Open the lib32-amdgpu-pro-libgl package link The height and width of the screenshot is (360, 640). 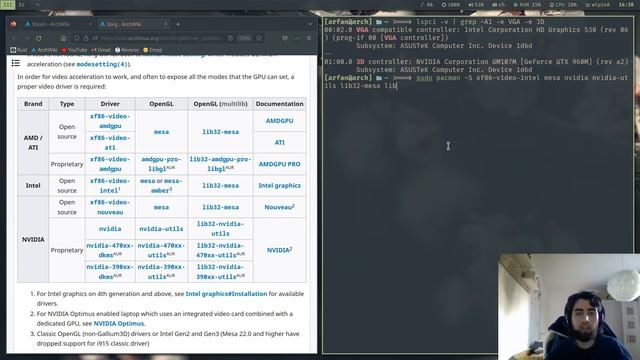click(220, 164)
